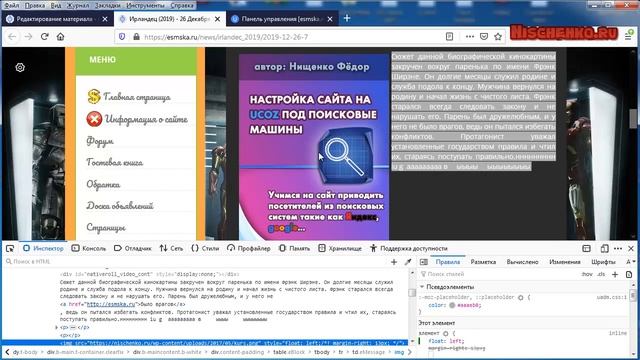Close the Панель управления tab
The width and height of the screenshot is (640, 360).
pyautogui.click(x=330, y=19)
